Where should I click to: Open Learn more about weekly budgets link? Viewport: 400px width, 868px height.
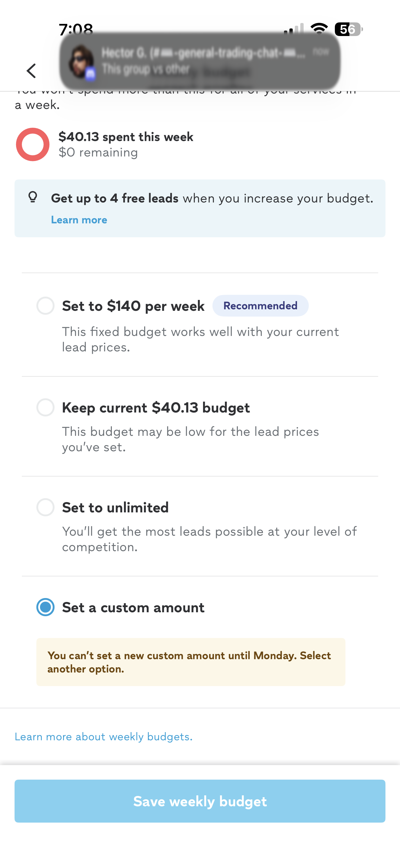coord(104,737)
